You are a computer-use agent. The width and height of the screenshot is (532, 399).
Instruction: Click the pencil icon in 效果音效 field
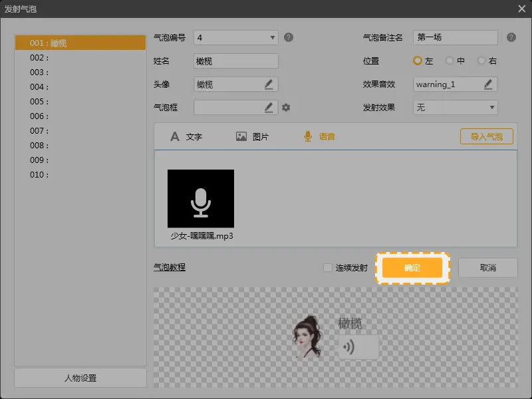point(488,84)
